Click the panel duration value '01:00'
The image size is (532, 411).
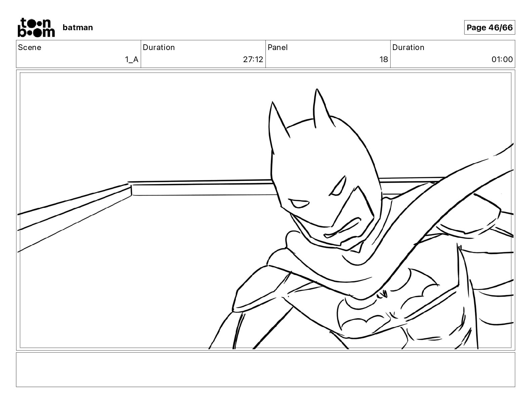(x=502, y=59)
